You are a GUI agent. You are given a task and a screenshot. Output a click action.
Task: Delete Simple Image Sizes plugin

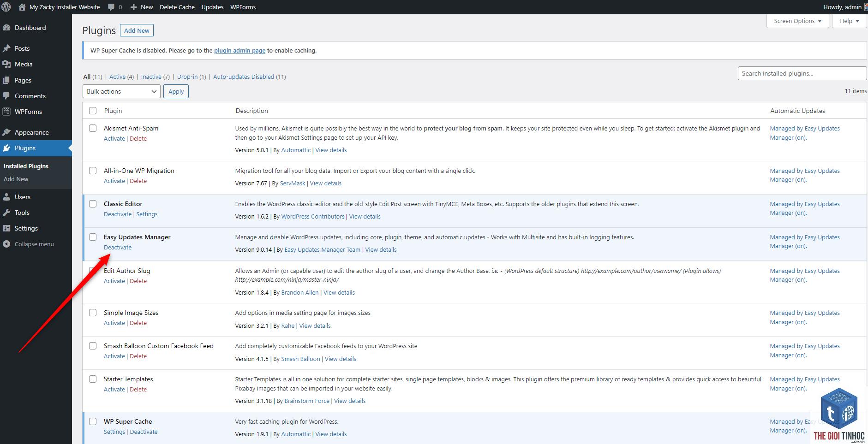point(138,323)
